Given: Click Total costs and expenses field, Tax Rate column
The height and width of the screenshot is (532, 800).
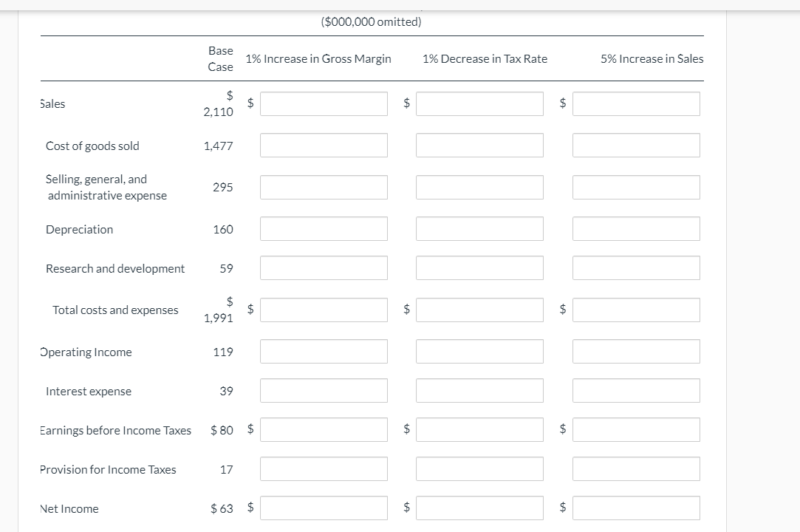Looking at the screenshot, I should pos(479,310).
